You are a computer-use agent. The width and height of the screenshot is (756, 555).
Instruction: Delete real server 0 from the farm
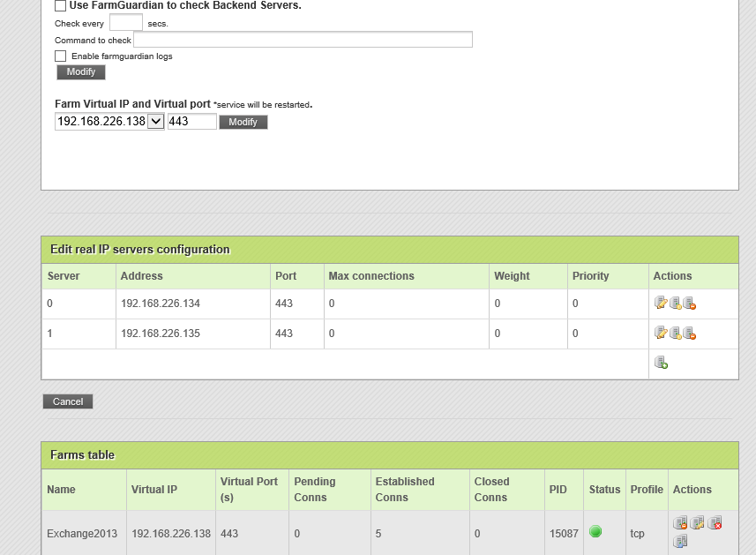click(x=690, y=304)
